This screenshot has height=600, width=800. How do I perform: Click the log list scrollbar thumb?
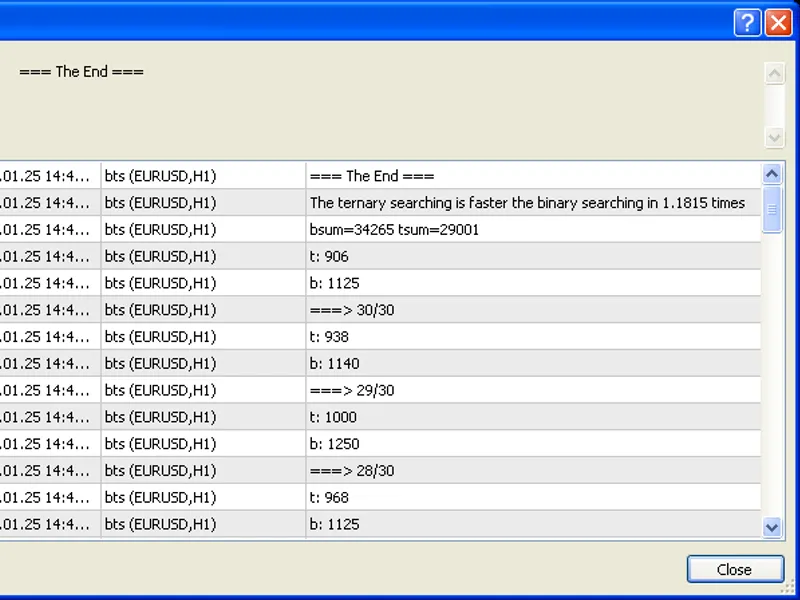772,209
